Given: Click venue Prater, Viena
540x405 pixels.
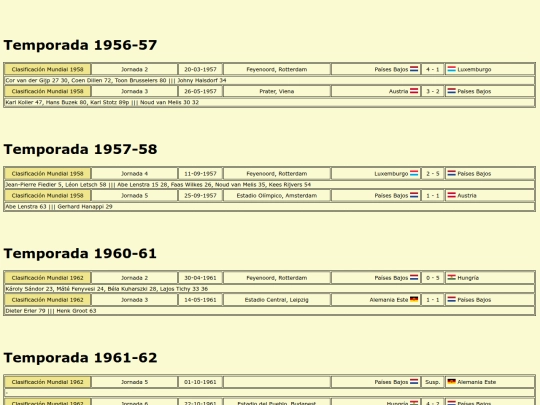Looking at the screenshot, I should [x=277, y=91].
